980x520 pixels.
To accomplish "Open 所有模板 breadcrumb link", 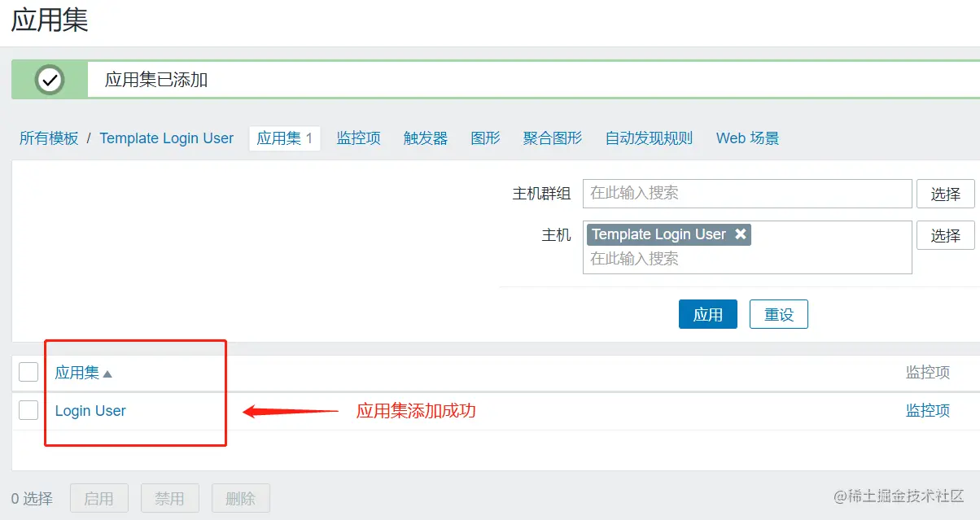I will 49,138.
